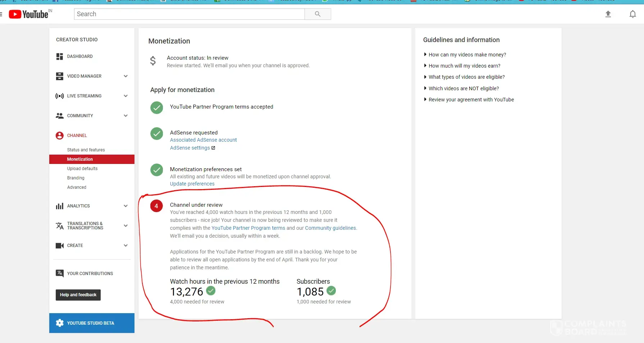Open the YouTube Partner Program terms link
This screenshot has height=343, width=644.
coord(248,228)
